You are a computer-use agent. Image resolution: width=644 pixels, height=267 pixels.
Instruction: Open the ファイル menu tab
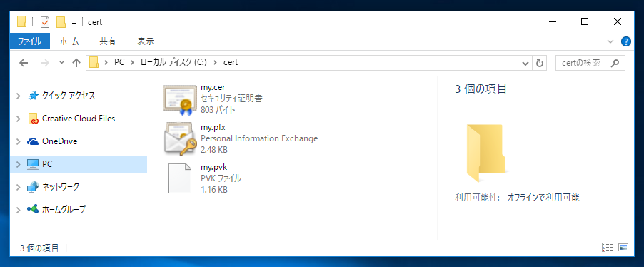(29, 41)
